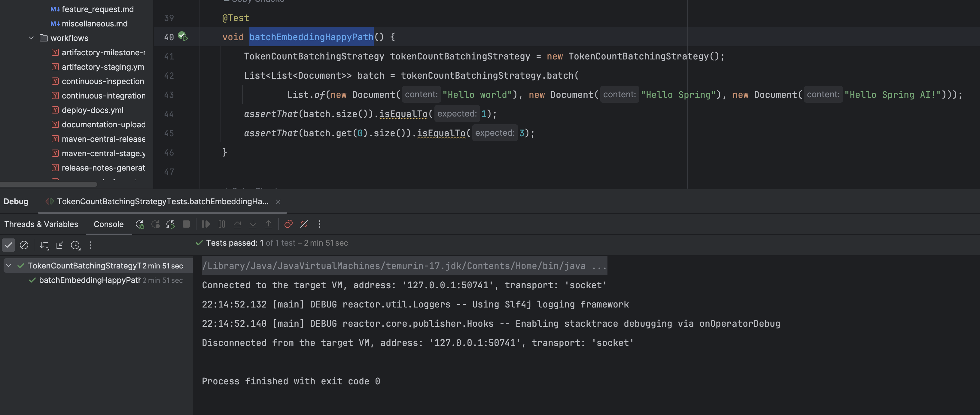The image size is (980, 415).
Task: Enable the Rerun Automatically icon
Action: pos(170,224)
